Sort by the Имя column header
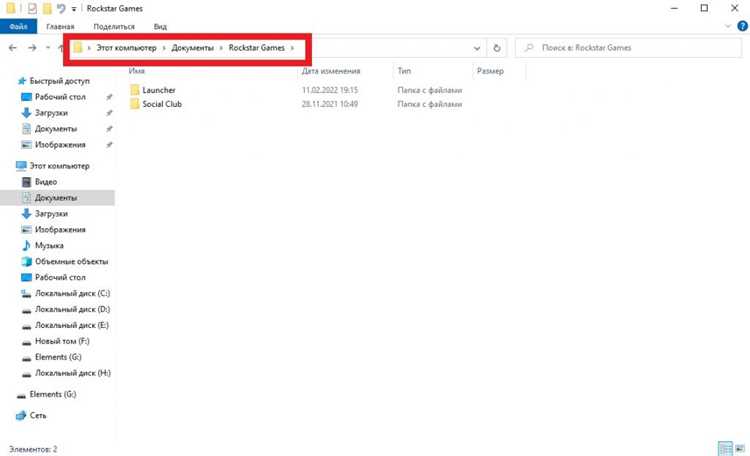The image size is (750, 456). [137, 71]
